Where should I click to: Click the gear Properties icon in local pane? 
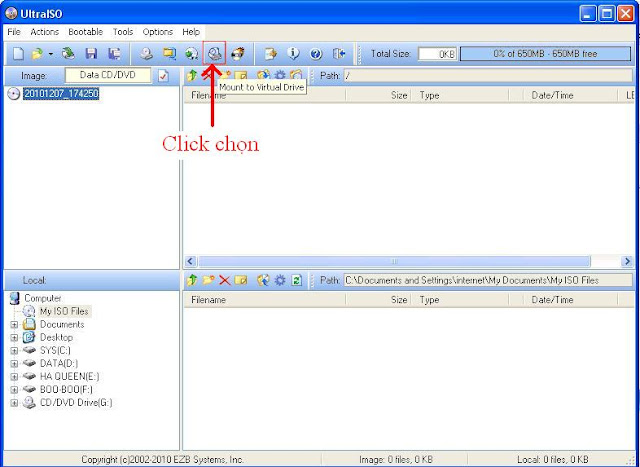280,280
